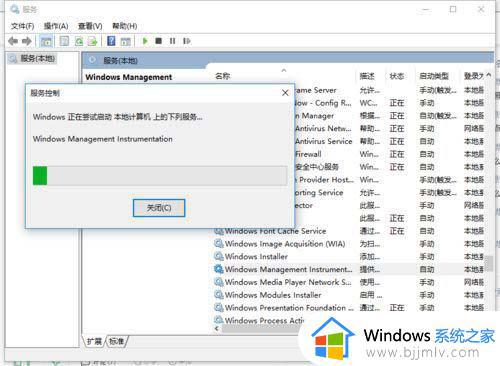Click the 服务 window title icon

15,9
